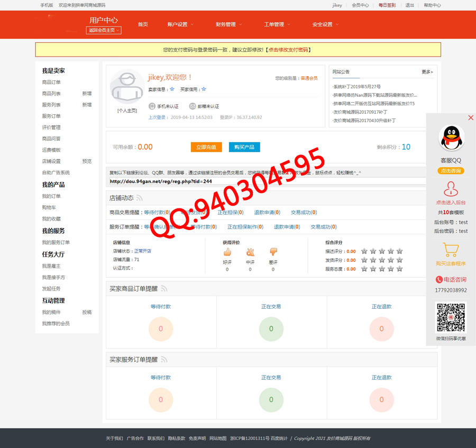The height and width of the screenshot is (448, 476).
Task: Expand the 账户设置 dropdown menu
Action: (180, 24)
